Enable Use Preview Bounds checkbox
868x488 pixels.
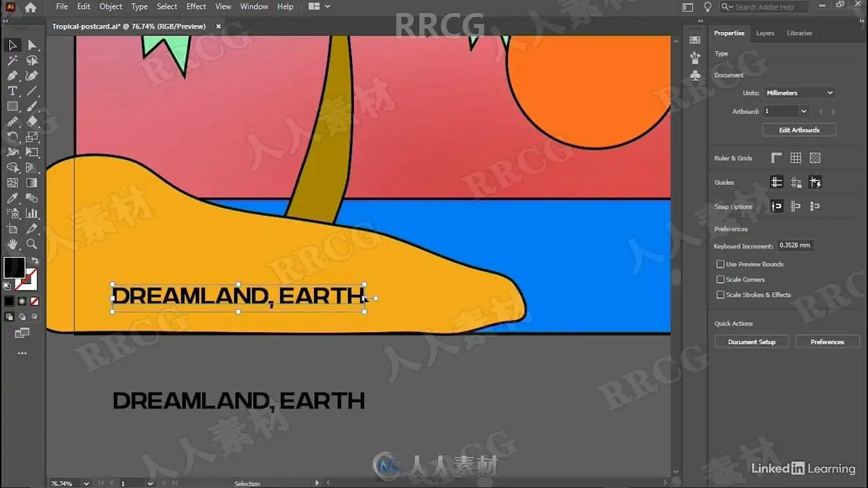720,264
